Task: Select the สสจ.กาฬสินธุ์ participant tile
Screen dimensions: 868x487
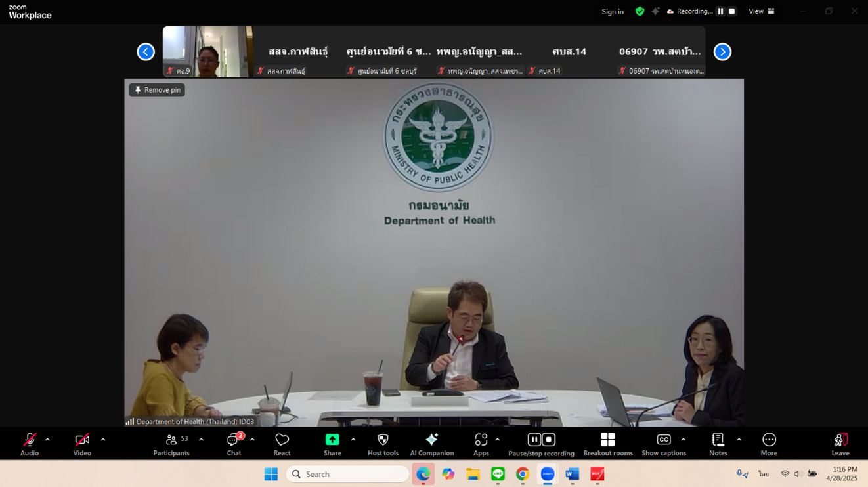Action: click(x=298, y=52)
